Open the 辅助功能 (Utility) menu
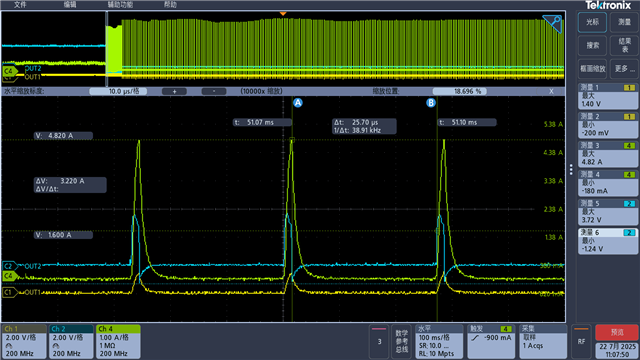The height and width of the screenshot is (360, 640). coord(120,4)
